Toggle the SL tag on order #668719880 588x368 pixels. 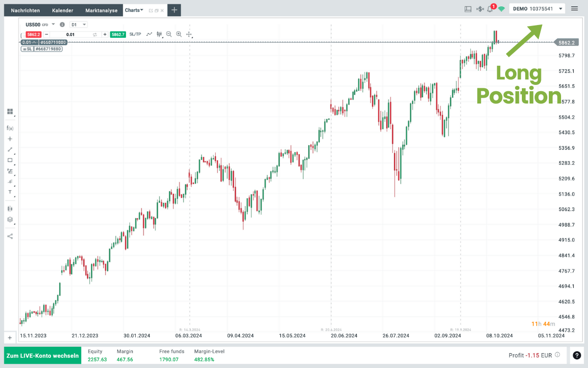click(x=27, y=49)
